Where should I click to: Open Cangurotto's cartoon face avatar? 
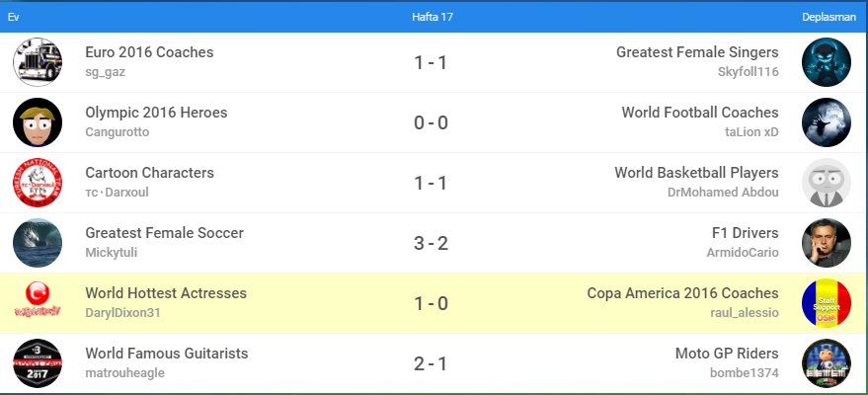(38, 122)
